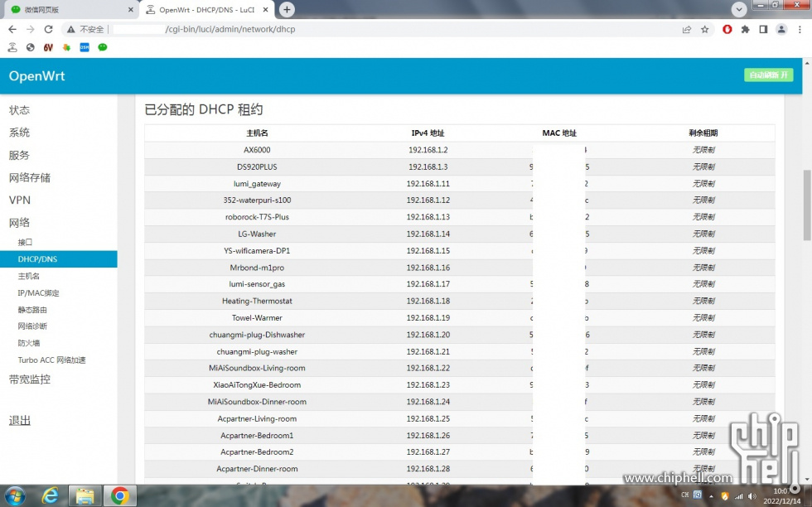Click the roborock-T7S-Plus hostname cell
The width and height of the screenshot is (812, 507).
click(257, 217)
